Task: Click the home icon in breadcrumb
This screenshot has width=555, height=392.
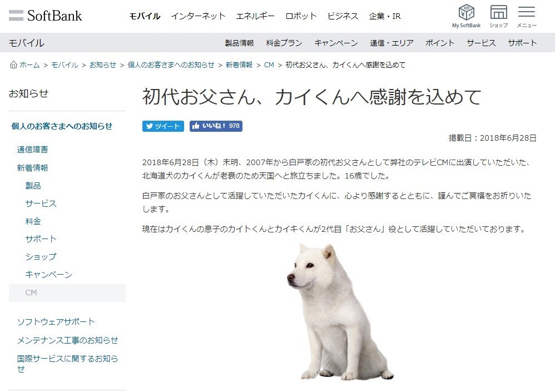Action: pos(13,64)
